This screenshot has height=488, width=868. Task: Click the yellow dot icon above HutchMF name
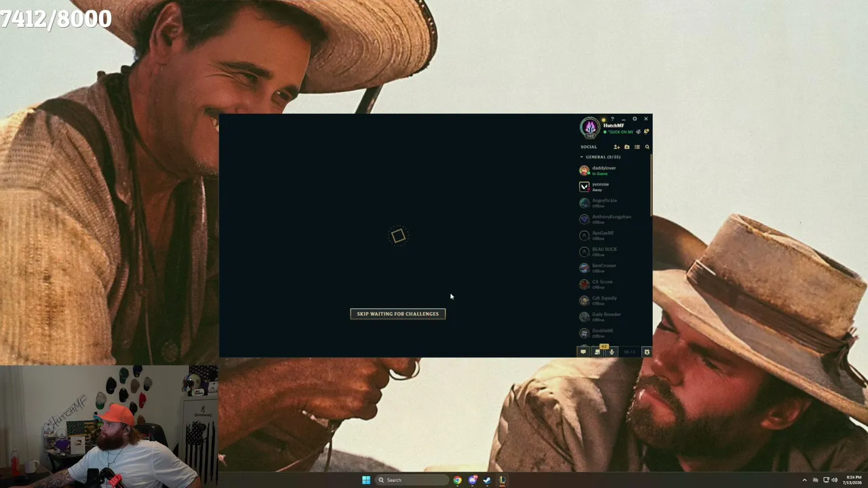click(x=604, y=120)
